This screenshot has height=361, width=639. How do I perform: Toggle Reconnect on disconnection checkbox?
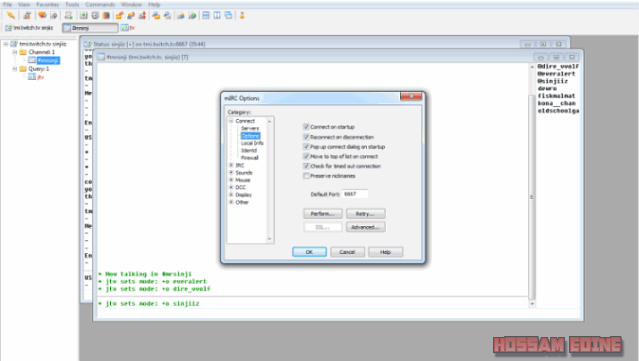pyautogui.click(x=306, y=137)
